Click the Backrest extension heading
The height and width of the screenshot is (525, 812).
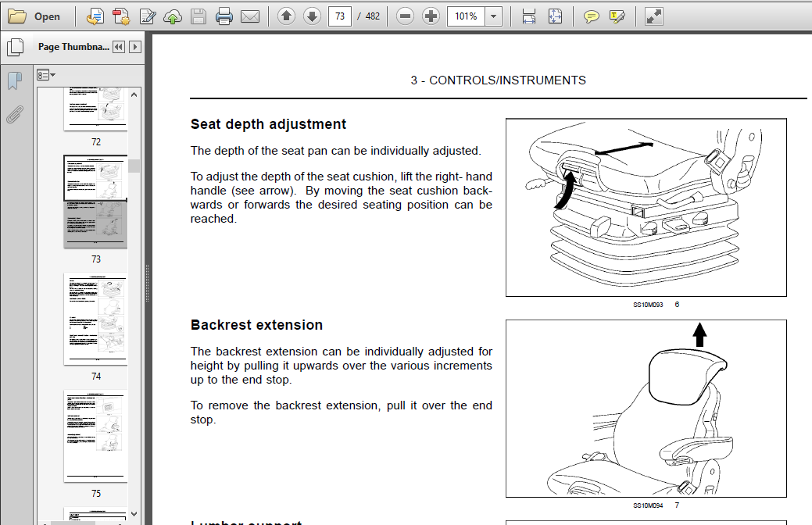[256, 325]
